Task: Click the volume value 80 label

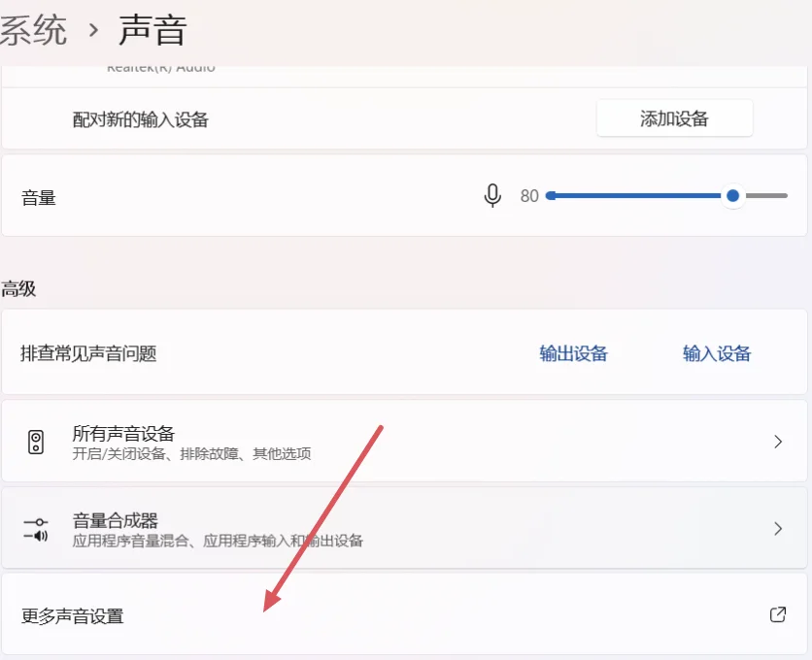Action: pos(529,195)
